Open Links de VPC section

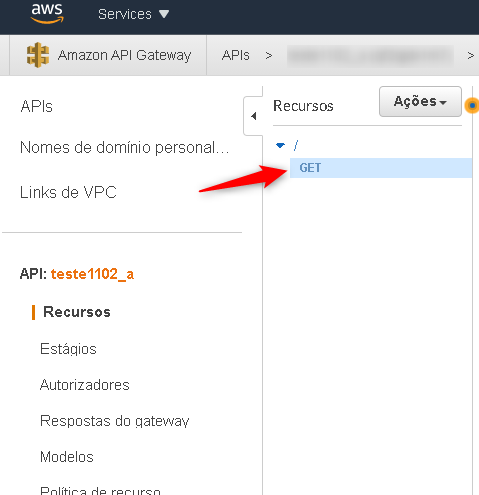[68, 192]
